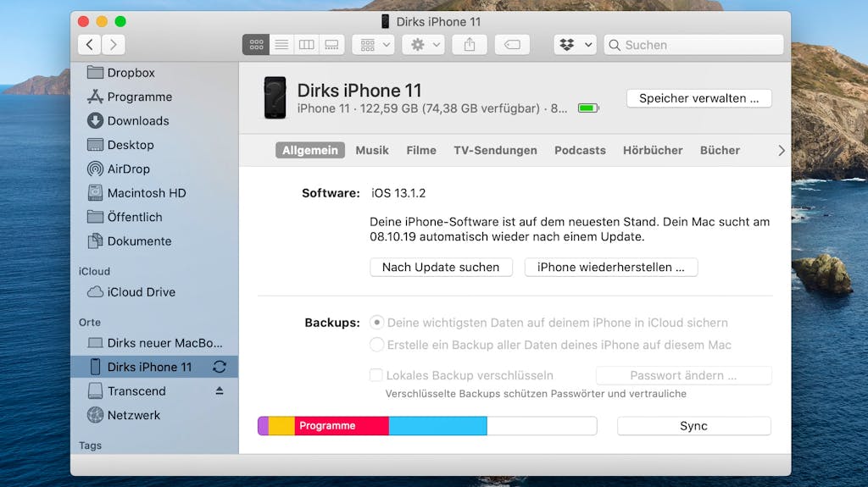Click the iOS 13.1.2 version text

tap(398, 193)
